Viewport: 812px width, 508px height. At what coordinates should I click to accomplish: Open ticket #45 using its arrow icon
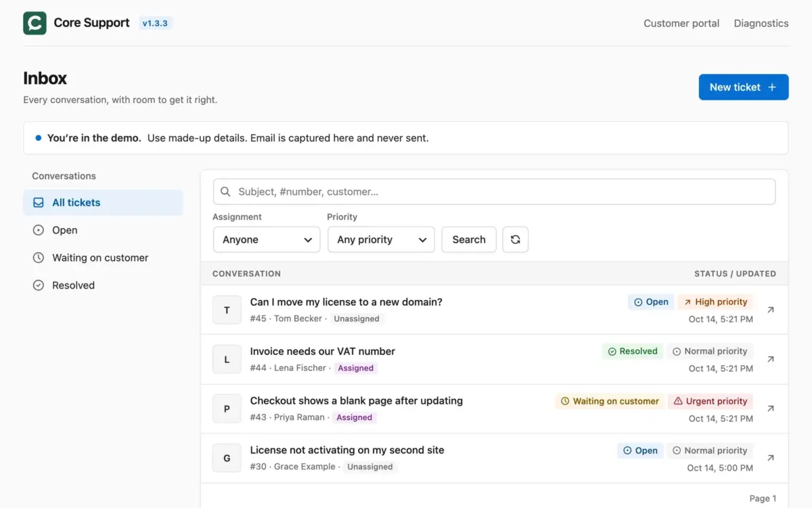pyautogui.click(x=770, y=310)
